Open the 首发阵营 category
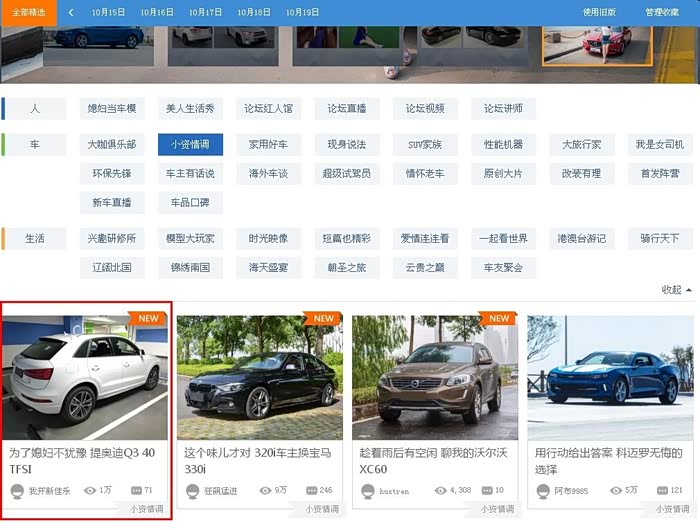Screen dimensions: 700x530 coord(660,174)
